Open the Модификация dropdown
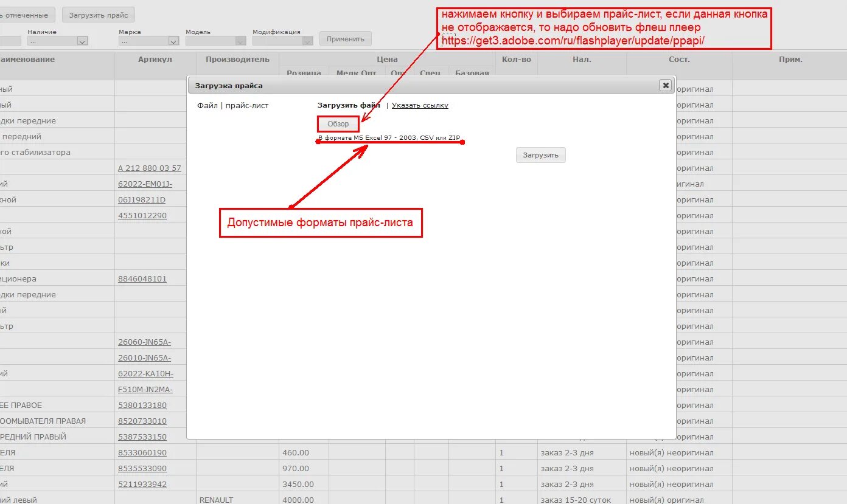 point(283,41)
